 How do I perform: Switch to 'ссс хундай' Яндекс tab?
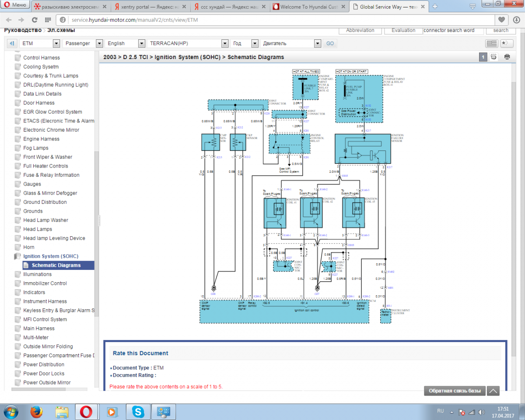tap(230, 7)
